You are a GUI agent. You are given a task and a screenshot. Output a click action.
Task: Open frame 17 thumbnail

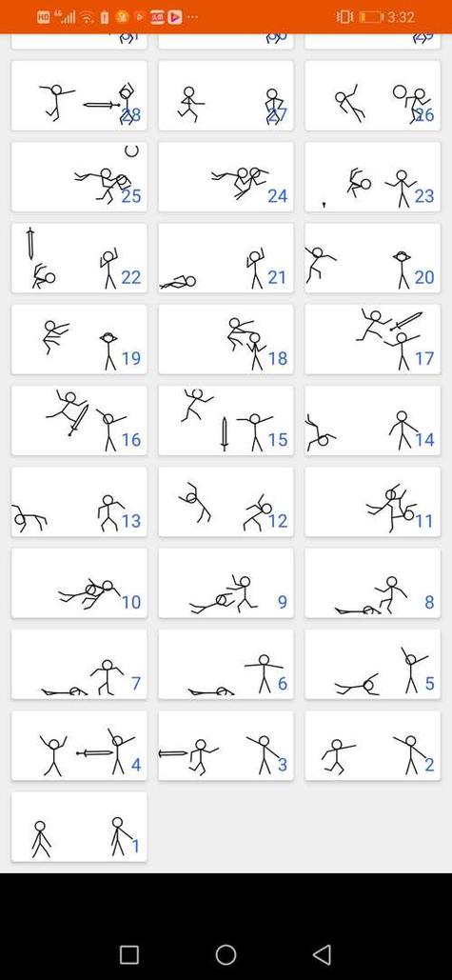pos(373,339)
